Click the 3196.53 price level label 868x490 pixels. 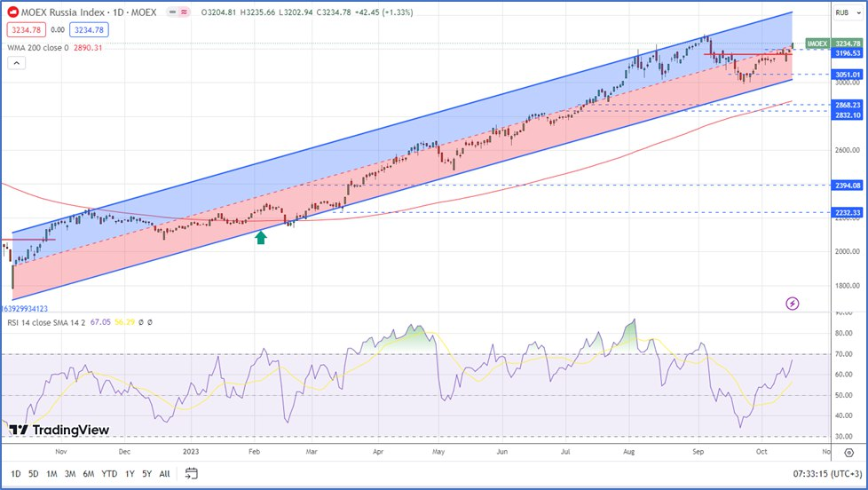[848, 53]
